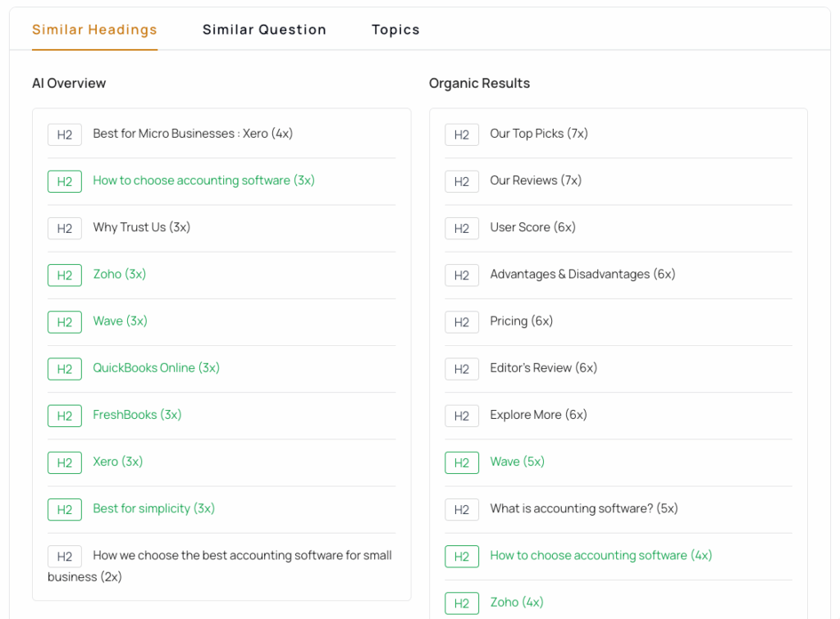The height and width of the screenshot is (619, 840).
Task: Click green H2 badge beside Wave (5x)
Action: [x=462, y=462]
